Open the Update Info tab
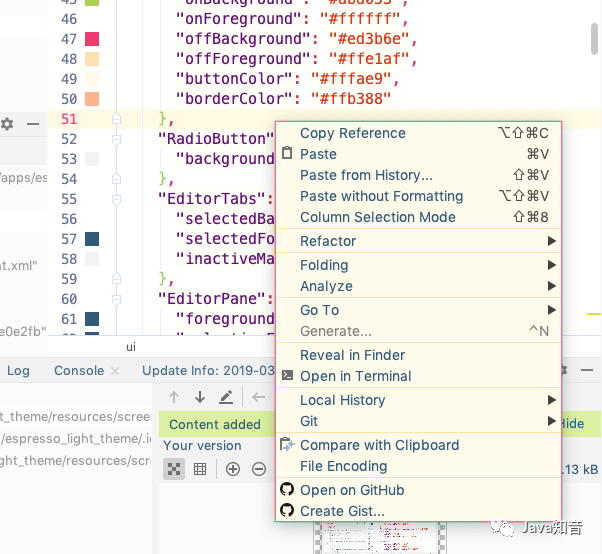The image size is (602, 554). coord(208,370)
